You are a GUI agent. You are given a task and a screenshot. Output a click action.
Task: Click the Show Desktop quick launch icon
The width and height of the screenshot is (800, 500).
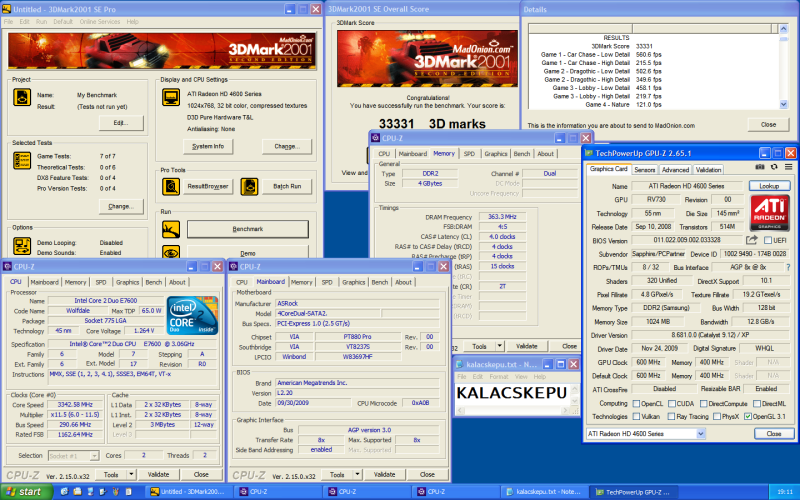(x=90, y=492)
